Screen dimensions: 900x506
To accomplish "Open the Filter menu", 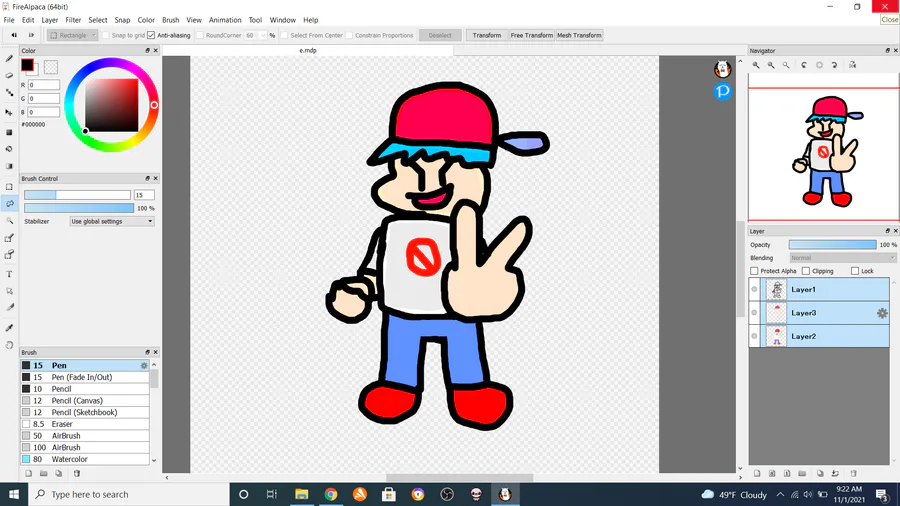I will (x=73, y=20).
